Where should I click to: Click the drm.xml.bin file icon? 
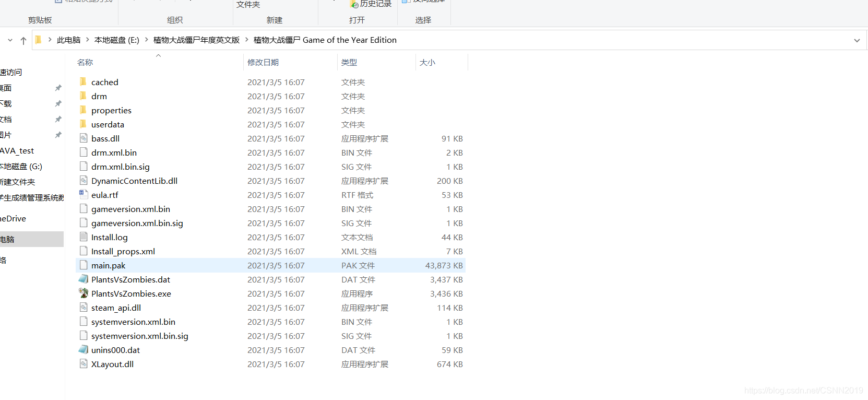(x=84, y=152)
